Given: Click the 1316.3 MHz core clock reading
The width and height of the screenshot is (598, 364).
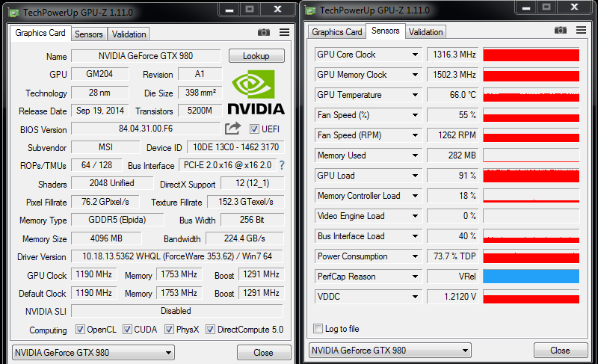Looking at the screenshot, I should 454,55.
